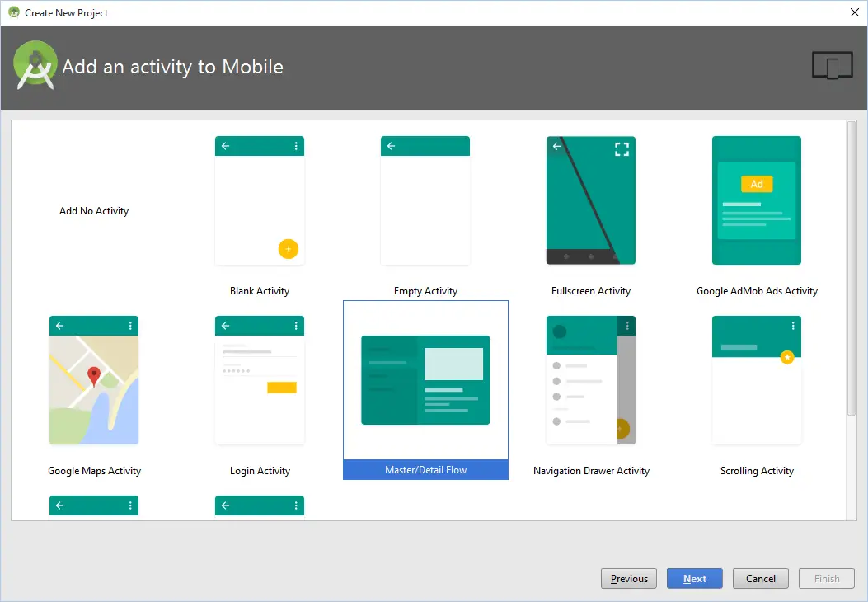
Task: Click the yellow Ad badge in AdMob preview
Action: point(756,184)
